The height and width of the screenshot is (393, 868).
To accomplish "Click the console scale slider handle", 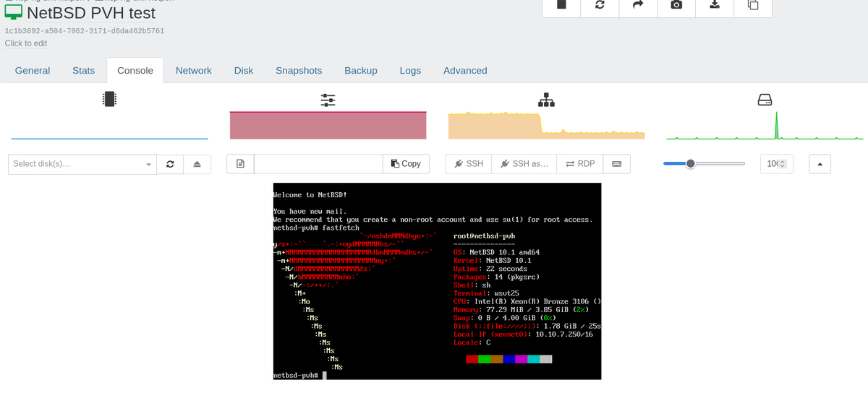I will pyautogui.click(x=690, y=164).
